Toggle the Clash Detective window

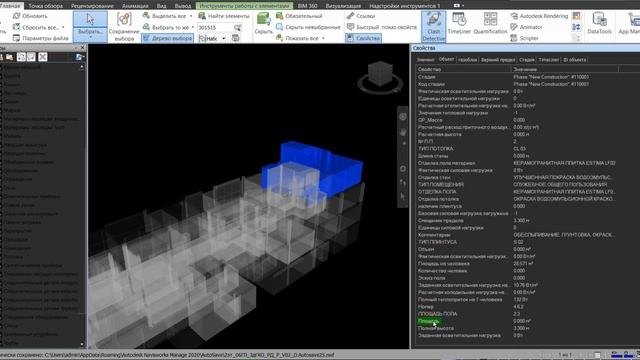(x=433, y=26)
